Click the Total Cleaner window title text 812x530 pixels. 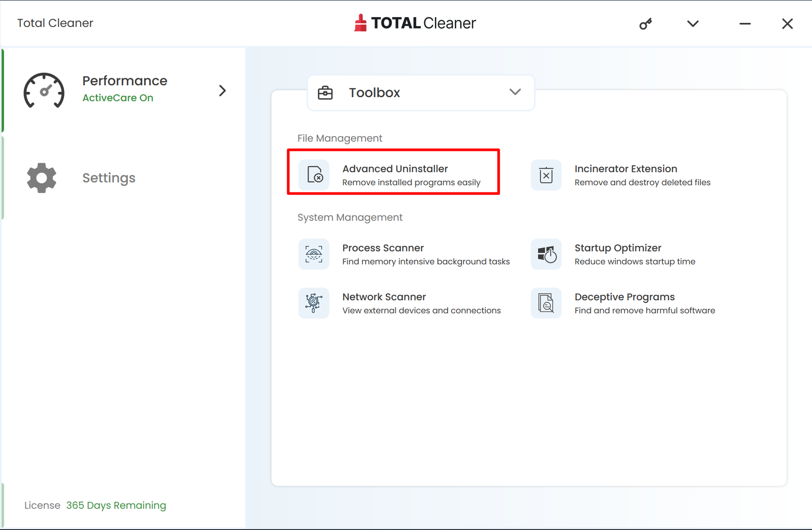point(55,23)
